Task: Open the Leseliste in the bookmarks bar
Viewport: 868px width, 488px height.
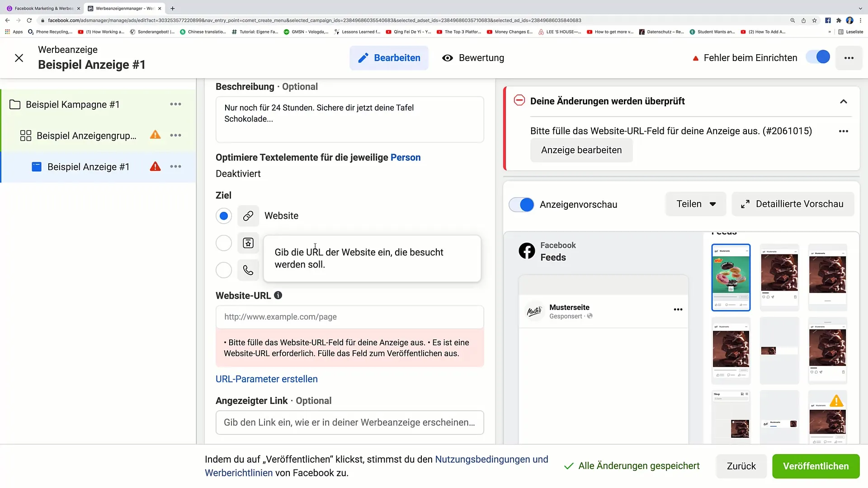Action: [851, 32]
